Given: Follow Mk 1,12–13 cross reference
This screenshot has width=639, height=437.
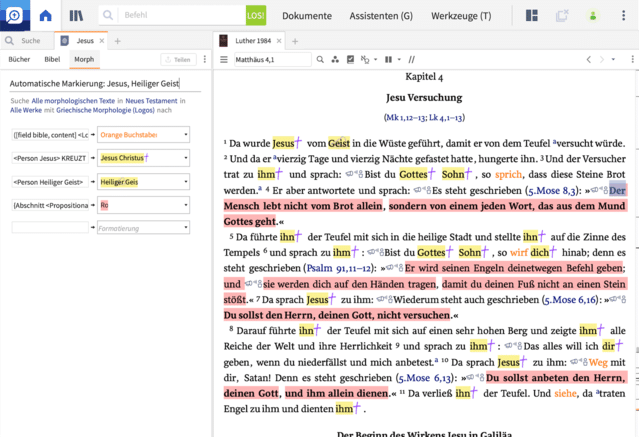Looking at the screenshot, I should click(x=406, y=118).
